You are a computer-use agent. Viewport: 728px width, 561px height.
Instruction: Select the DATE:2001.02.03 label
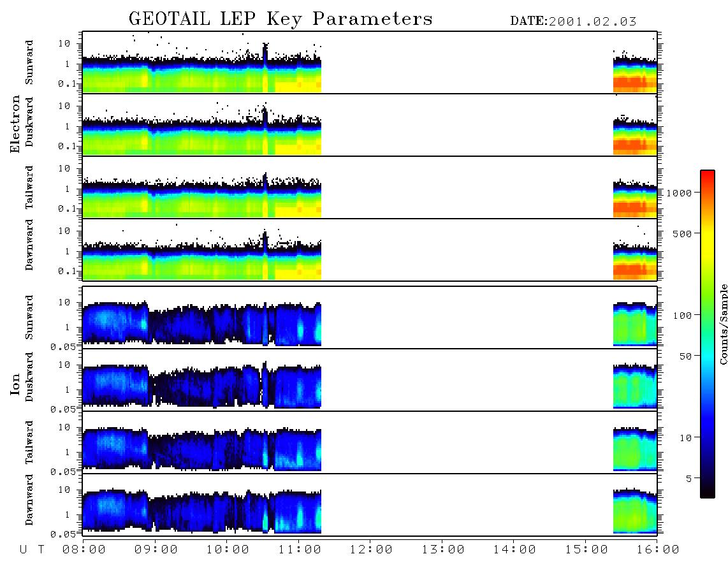click(x=573, y=21)
